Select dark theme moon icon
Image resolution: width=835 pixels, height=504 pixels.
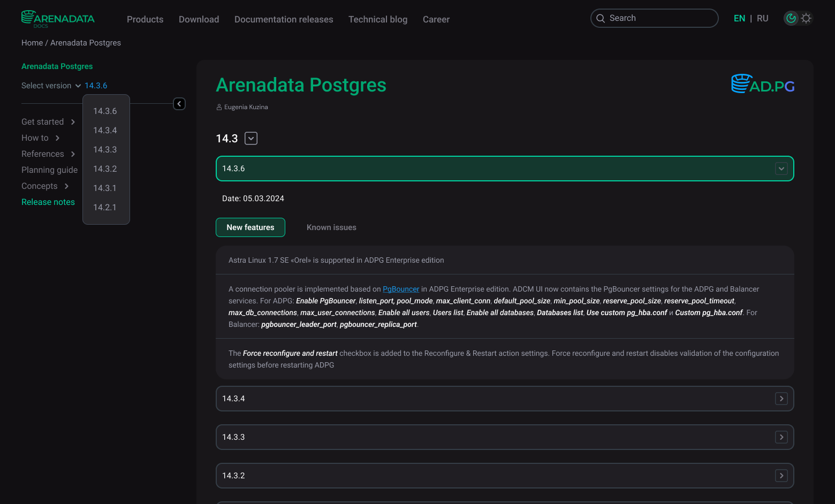click(791, 18)
